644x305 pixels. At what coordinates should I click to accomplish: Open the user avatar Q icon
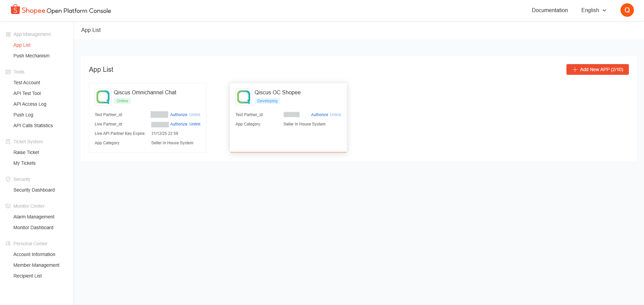(x=627, y=10)
